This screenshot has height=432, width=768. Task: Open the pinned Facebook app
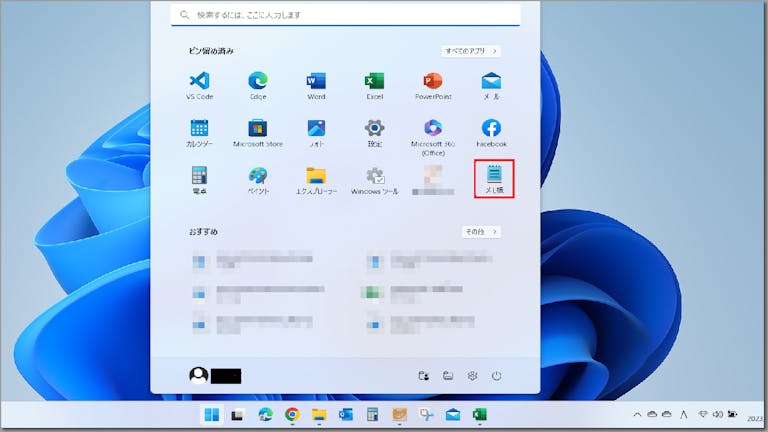pyautogui.click(x=491, y=133)
